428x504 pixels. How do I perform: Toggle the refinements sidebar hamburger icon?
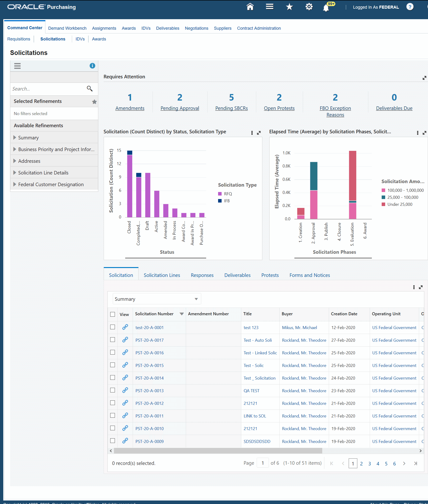click(17, 66)
